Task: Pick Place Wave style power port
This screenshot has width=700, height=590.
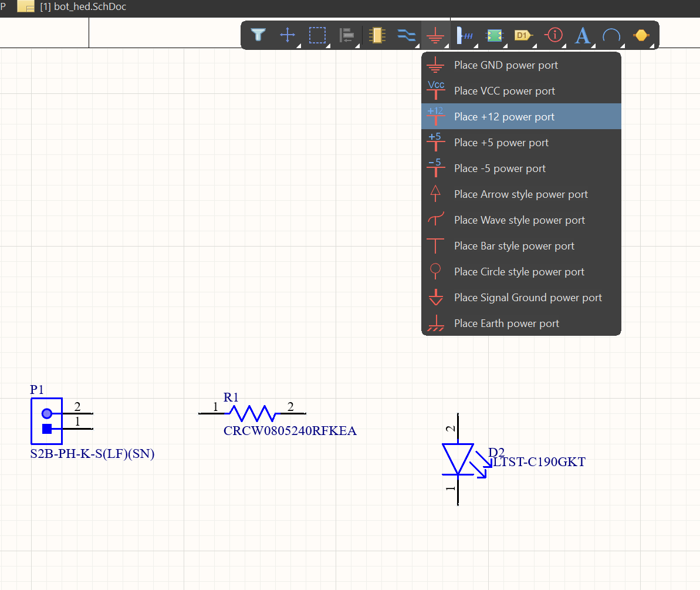Action: point(521,220)
